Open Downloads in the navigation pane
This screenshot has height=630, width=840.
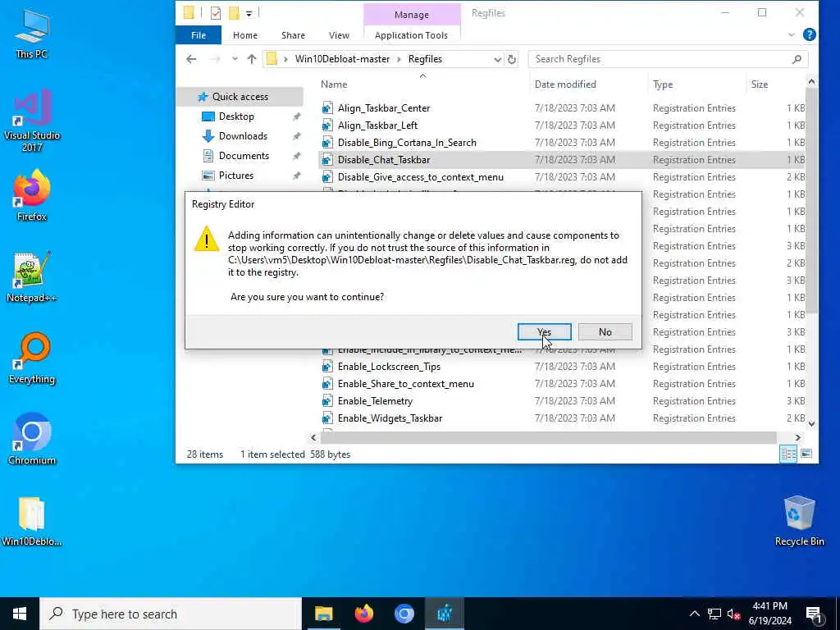(x=243, y=136)
